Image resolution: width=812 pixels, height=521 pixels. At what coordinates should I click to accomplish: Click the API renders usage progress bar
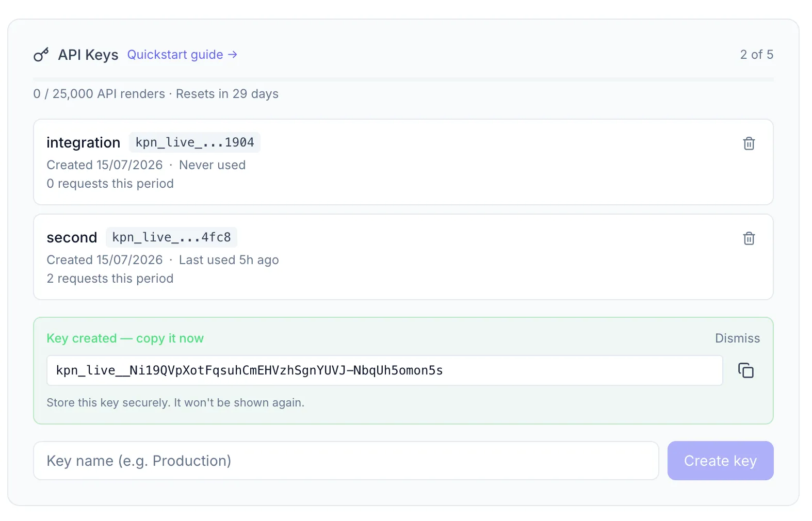403,79
